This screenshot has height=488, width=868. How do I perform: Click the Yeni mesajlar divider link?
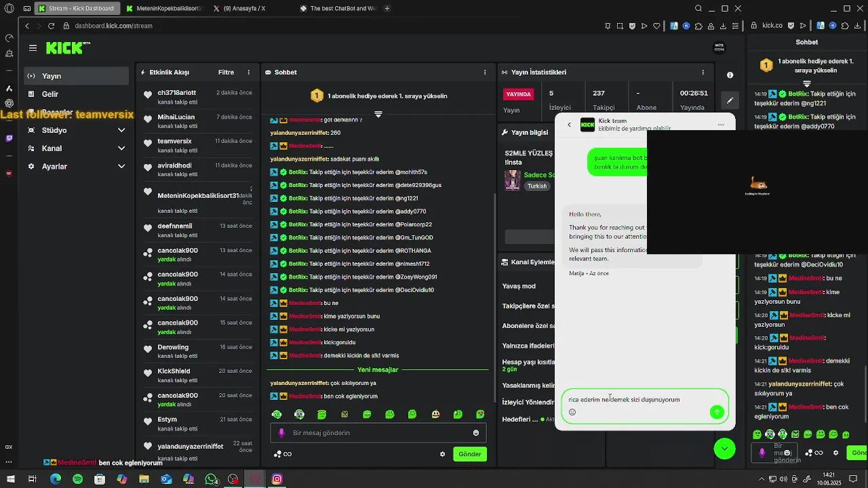click(x=378, y=370)
